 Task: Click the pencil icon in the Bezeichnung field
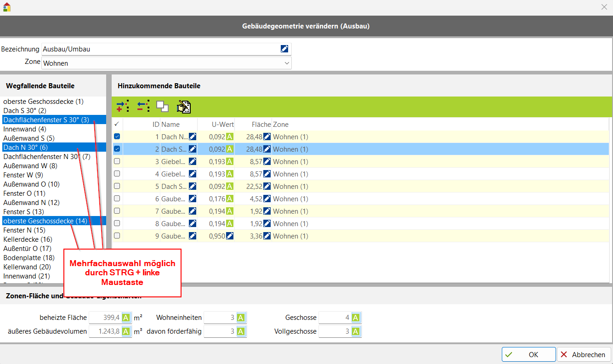(x=284, y=49)
